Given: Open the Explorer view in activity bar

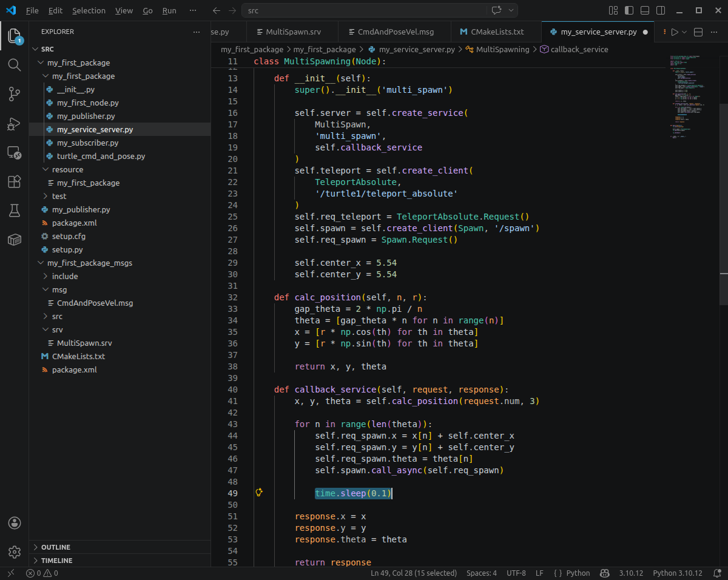Looking at the screenshot, I should [x=15, y=36].
